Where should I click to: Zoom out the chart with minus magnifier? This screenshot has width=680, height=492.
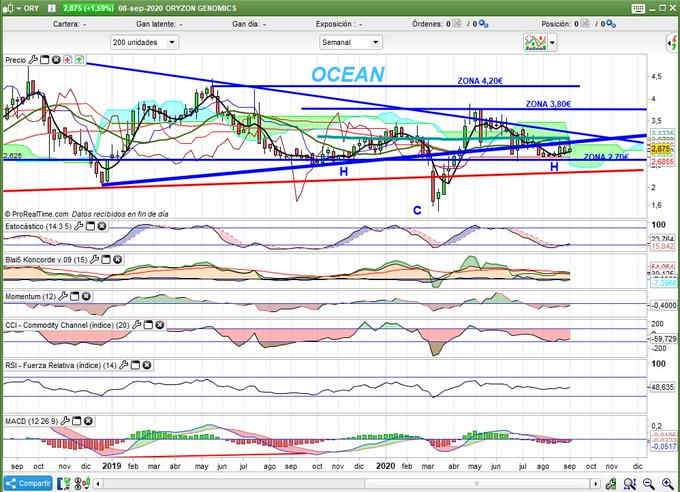649,483
